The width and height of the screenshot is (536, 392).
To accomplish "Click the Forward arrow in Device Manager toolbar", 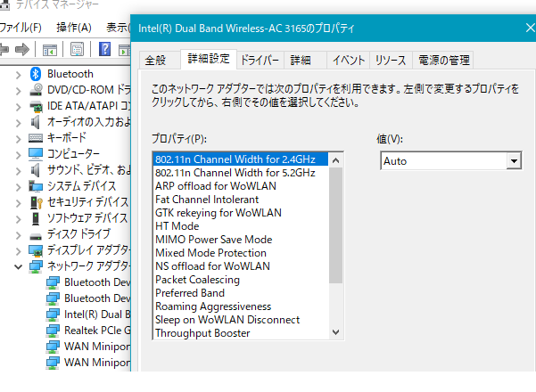I will (22, 50).
